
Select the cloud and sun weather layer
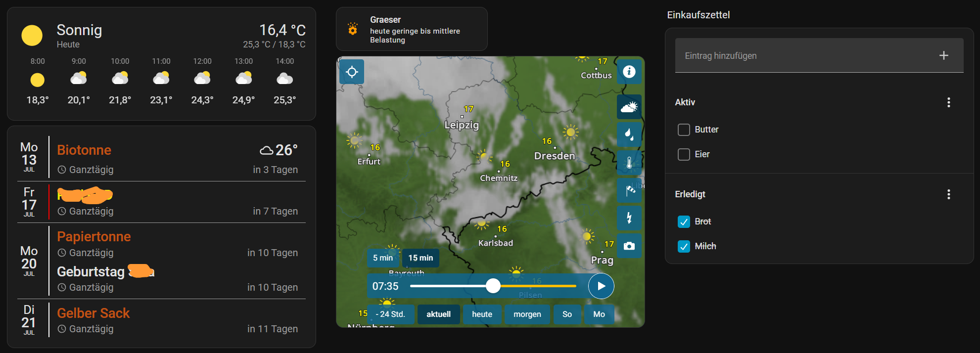[x=629, y=107]
